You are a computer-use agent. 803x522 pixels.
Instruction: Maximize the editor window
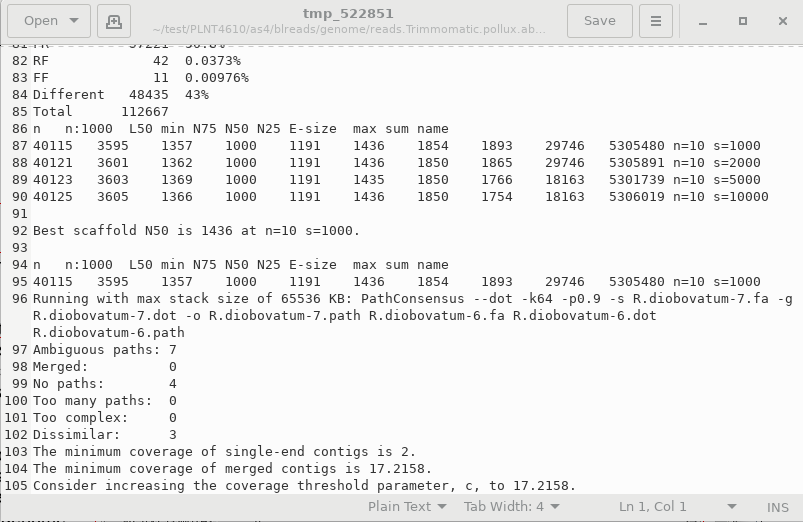[x=743, y=21]
